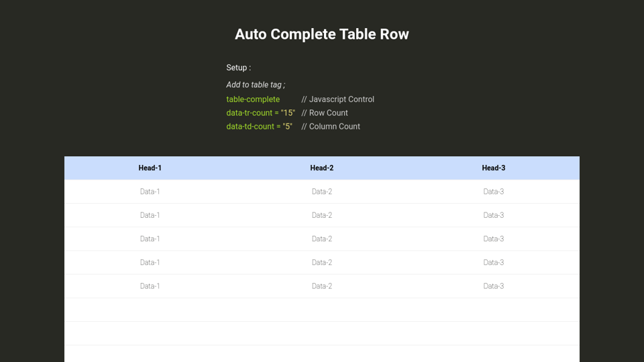Click the first empty row below the data

tap(321, 310)
